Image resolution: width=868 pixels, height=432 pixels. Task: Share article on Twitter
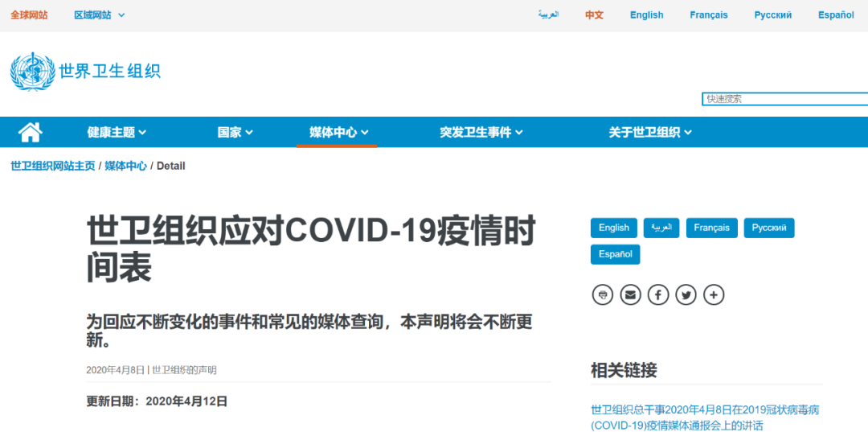click(x=686, y=294)
